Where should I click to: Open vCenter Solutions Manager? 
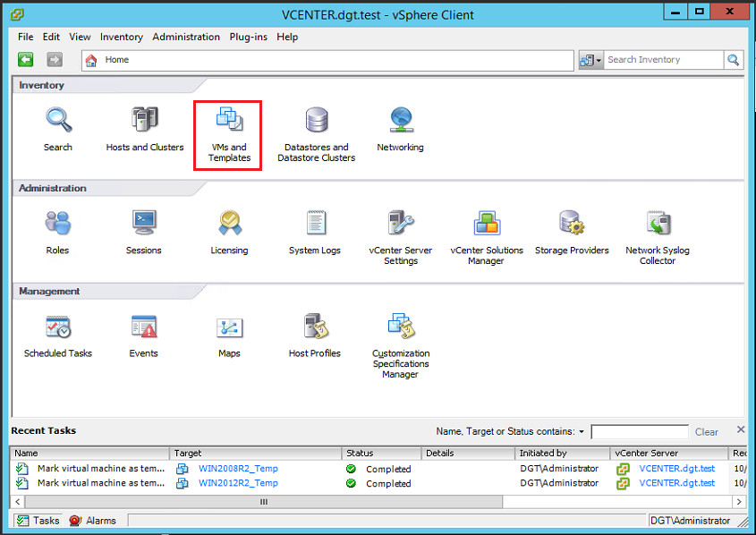tap(487, 223)
